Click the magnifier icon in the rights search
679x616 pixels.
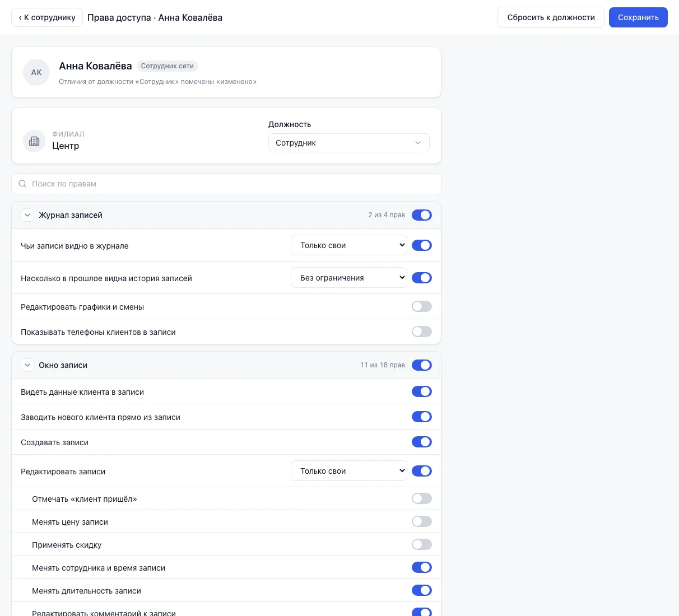[22, 184]
